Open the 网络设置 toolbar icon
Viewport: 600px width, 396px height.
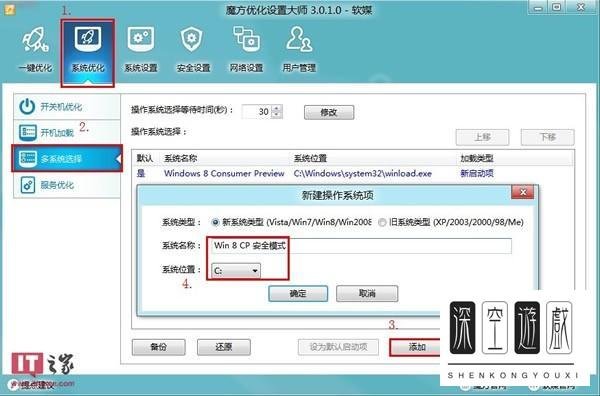click(x=246, y=39)
